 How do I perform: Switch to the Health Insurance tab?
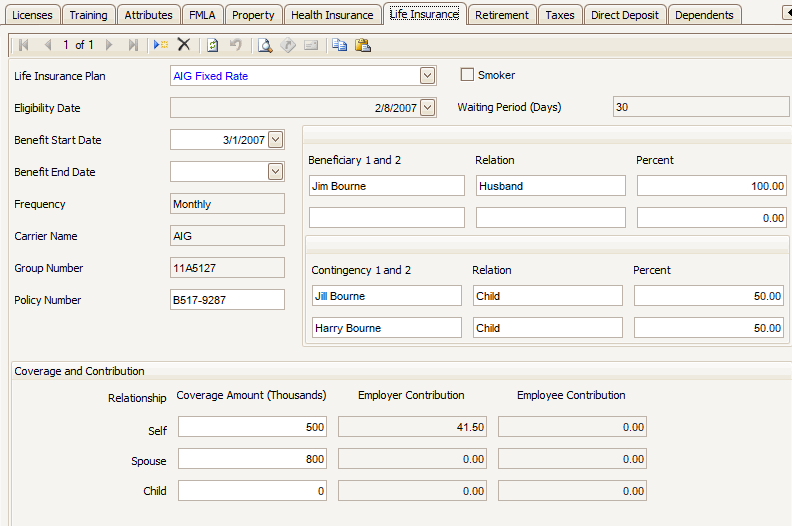[332, 15]
